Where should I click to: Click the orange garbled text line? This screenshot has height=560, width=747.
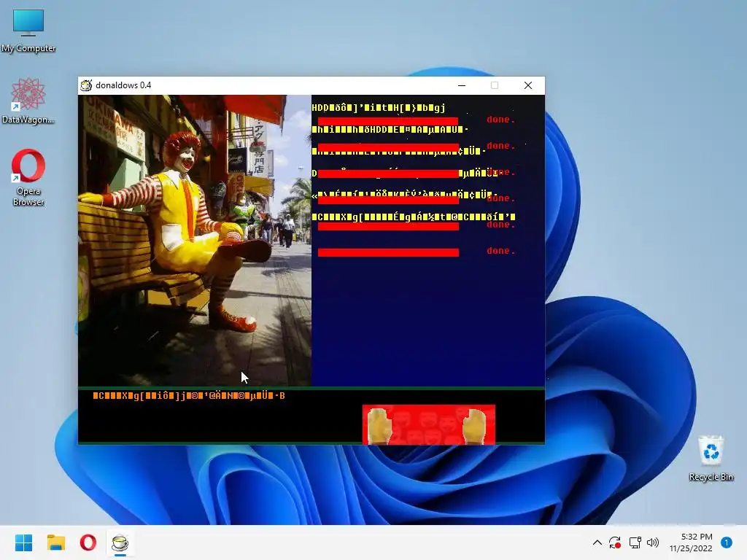point(189,396)
